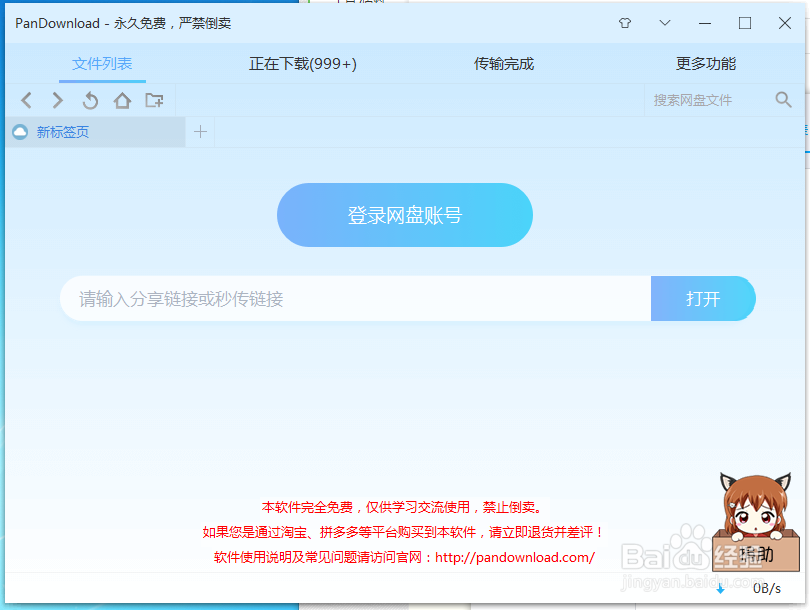Image resolution: width=810 pixels, height=610 pixels.
Task: Click the search magnifier icon
Action: pyautogui.click(x=783, y=100)
